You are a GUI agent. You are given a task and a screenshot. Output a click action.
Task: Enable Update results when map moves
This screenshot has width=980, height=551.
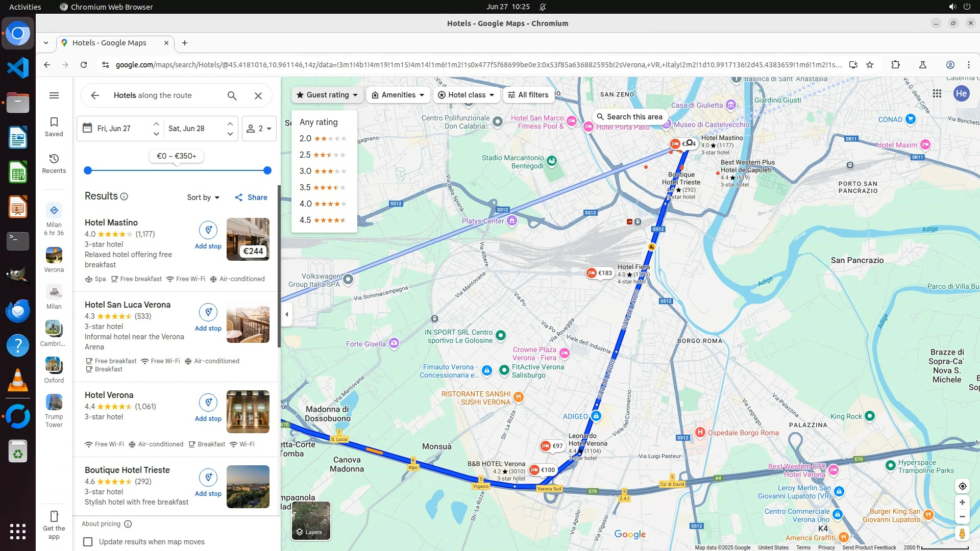pyautogui.click(x=88, y=542)
